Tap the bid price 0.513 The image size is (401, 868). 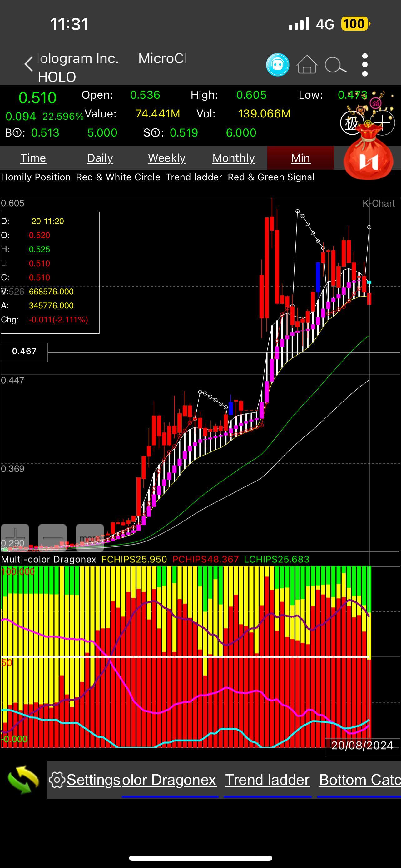(x=45, y=133)
